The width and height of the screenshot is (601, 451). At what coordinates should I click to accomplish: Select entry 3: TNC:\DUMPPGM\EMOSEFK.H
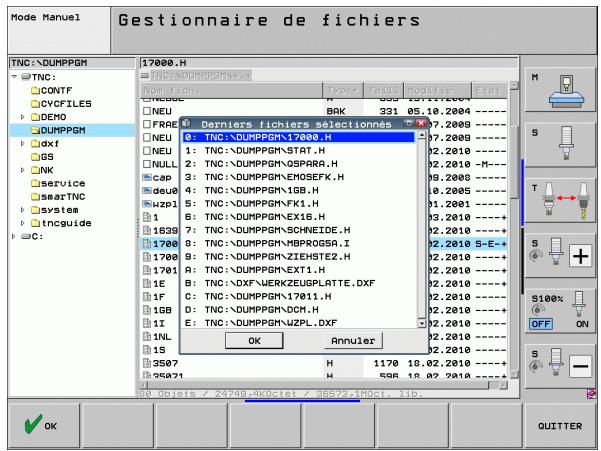[299, 177]
